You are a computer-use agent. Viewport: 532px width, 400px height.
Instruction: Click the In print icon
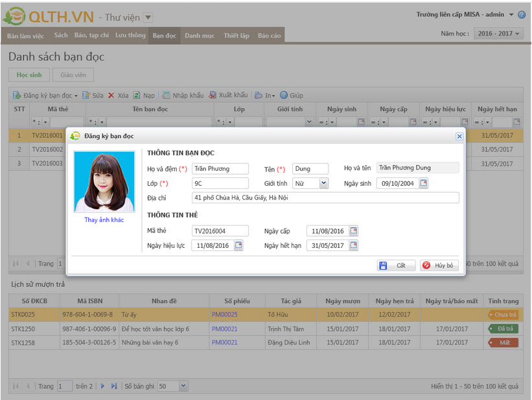(259, 95)
